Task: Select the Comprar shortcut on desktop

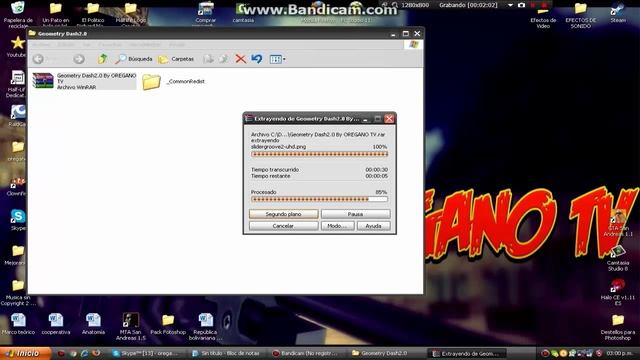Action: (206, 13)
